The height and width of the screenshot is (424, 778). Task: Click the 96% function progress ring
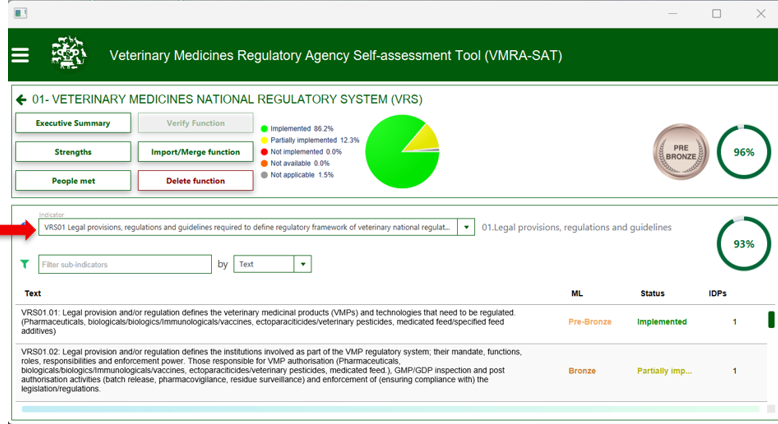[743, 152]
